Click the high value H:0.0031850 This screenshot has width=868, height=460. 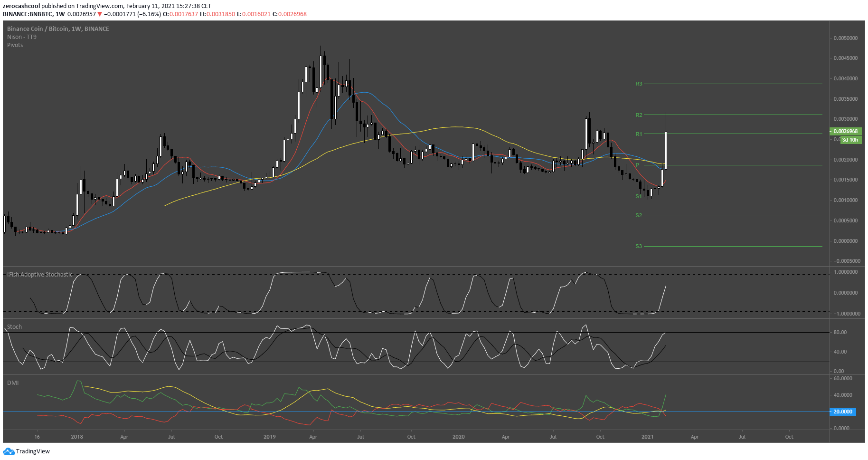tap(217, 14)
